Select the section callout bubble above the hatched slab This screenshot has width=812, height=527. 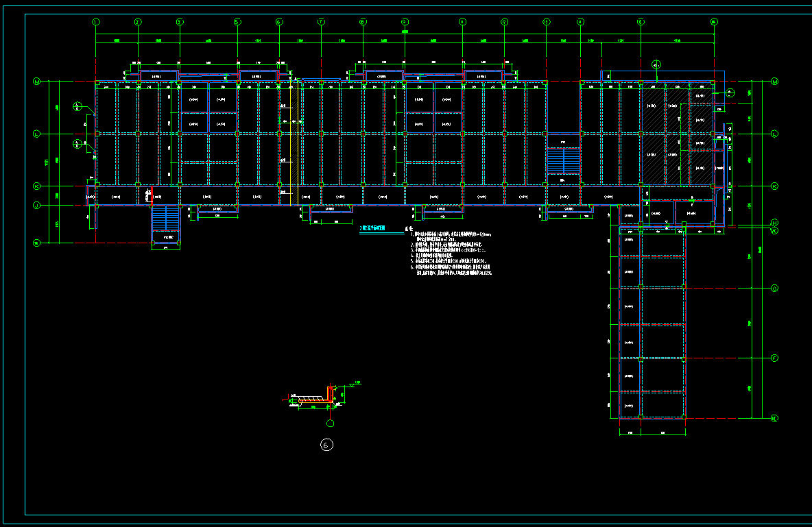656,65
